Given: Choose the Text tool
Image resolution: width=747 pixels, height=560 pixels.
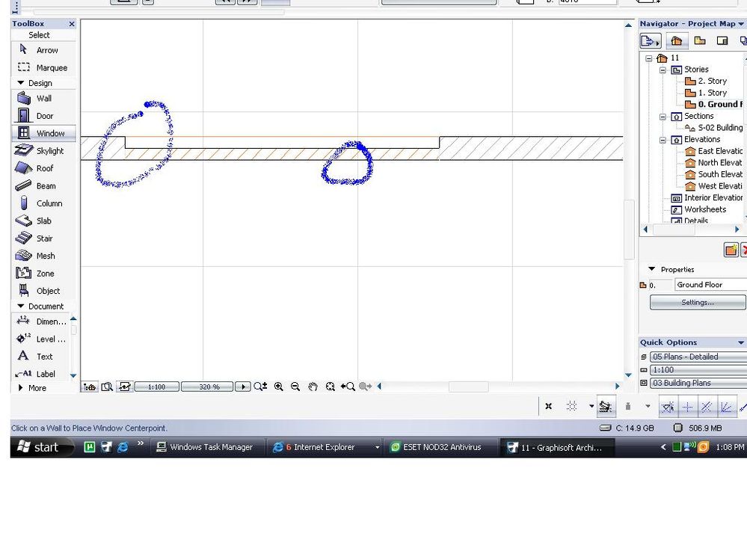Looking at the screenshot, I should pos(40,356).
